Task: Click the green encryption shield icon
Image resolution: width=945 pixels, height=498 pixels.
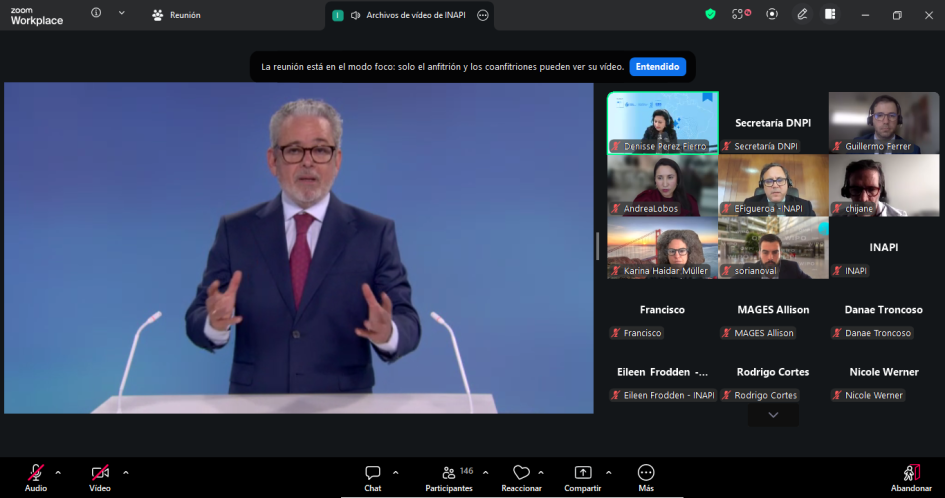Action: pos(711,14)
